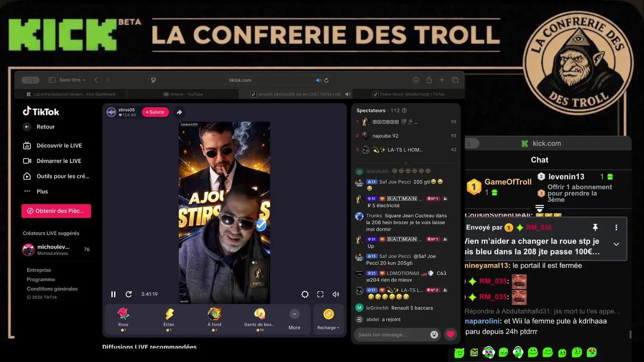Follow stirss05 with the Suivre button
Screen dimensions: 644x362
155,112
